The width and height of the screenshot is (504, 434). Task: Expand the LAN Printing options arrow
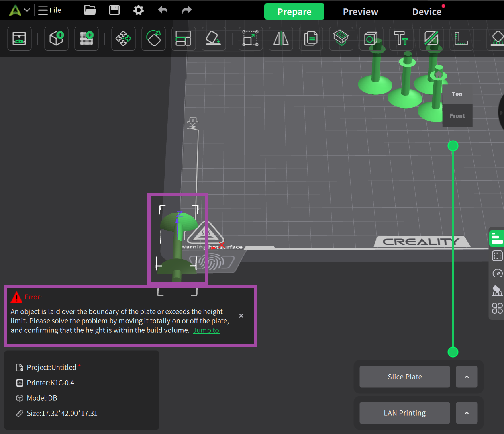click(467, 413)
